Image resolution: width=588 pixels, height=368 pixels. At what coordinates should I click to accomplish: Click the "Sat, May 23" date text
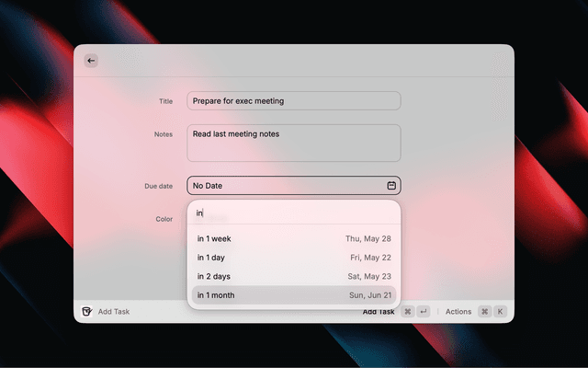(369, 276)
